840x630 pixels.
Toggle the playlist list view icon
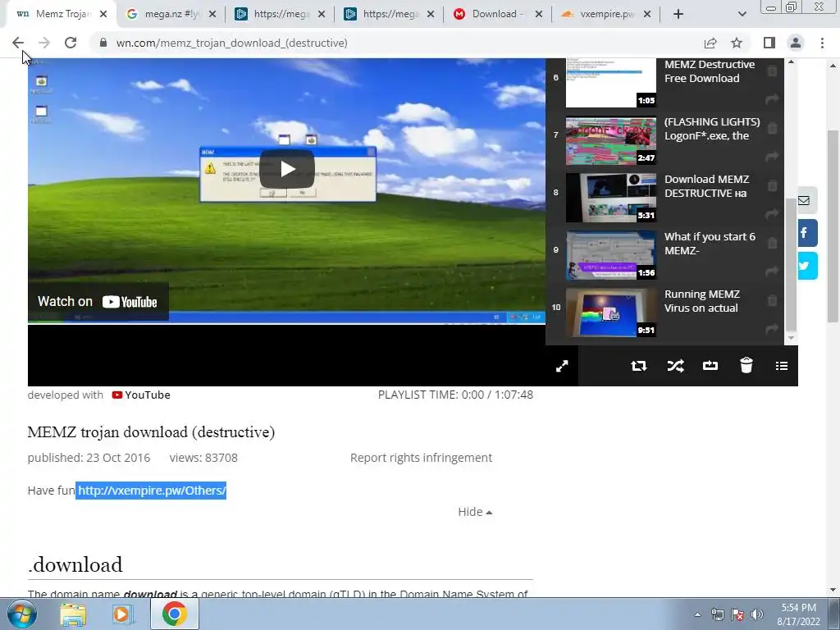(782, 366)
